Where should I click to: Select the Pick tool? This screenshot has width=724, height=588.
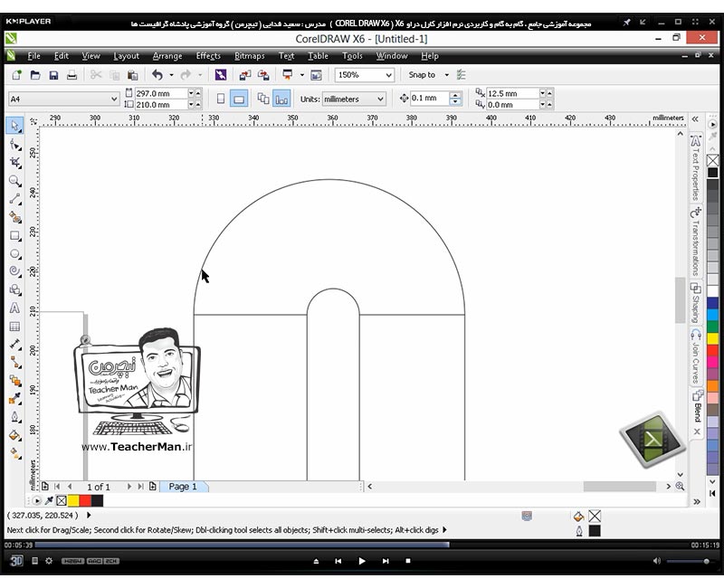pos(14,126)
